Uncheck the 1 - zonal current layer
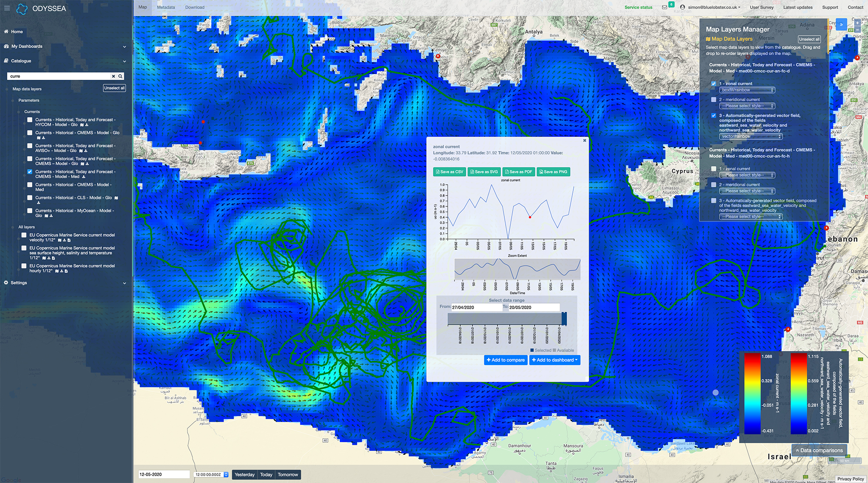868x483 pixels. pos(713,84)
